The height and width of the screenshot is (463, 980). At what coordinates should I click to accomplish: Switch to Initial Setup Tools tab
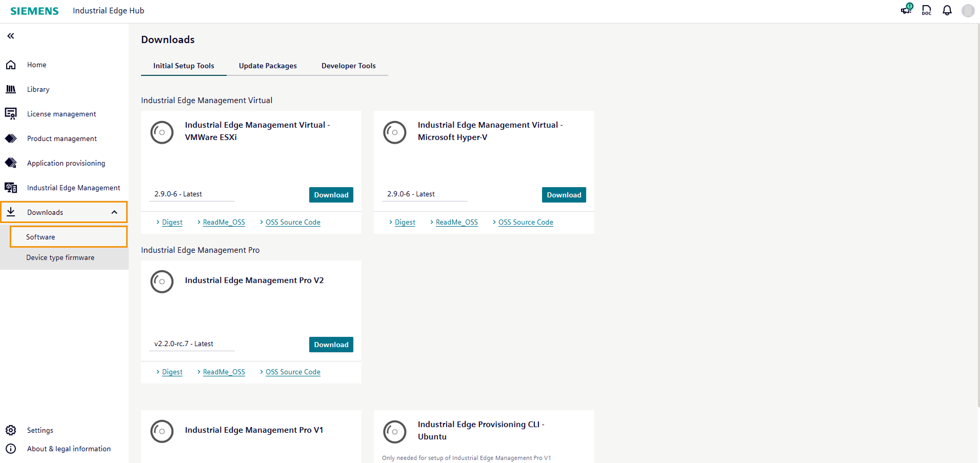[184, 66]
